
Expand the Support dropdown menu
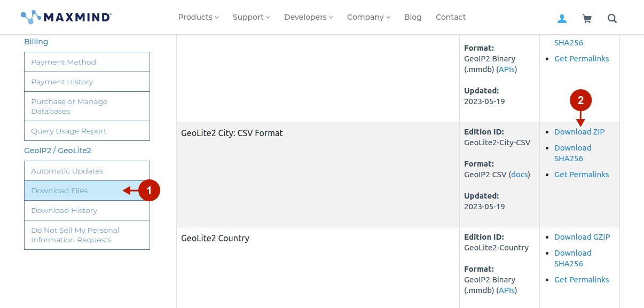251,17
